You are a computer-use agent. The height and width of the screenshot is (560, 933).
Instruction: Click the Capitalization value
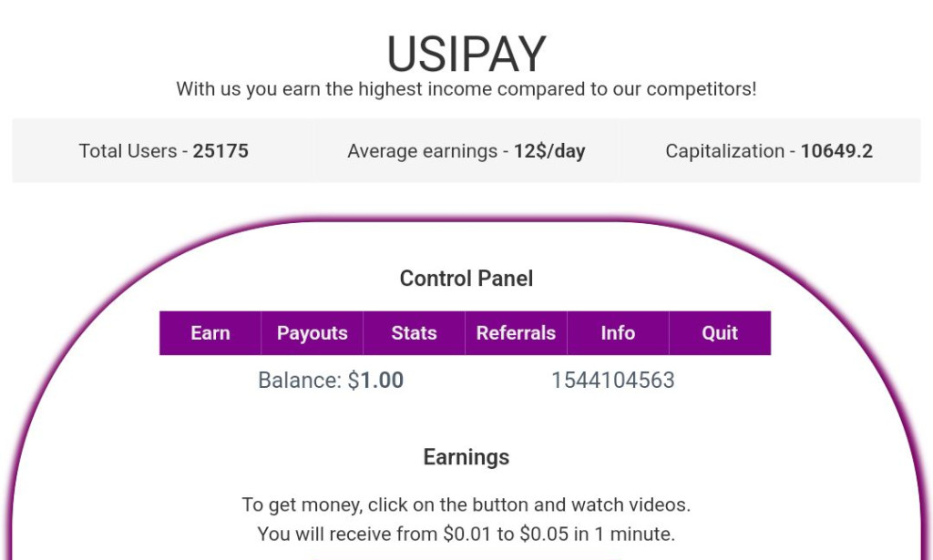tap(768, 151)
